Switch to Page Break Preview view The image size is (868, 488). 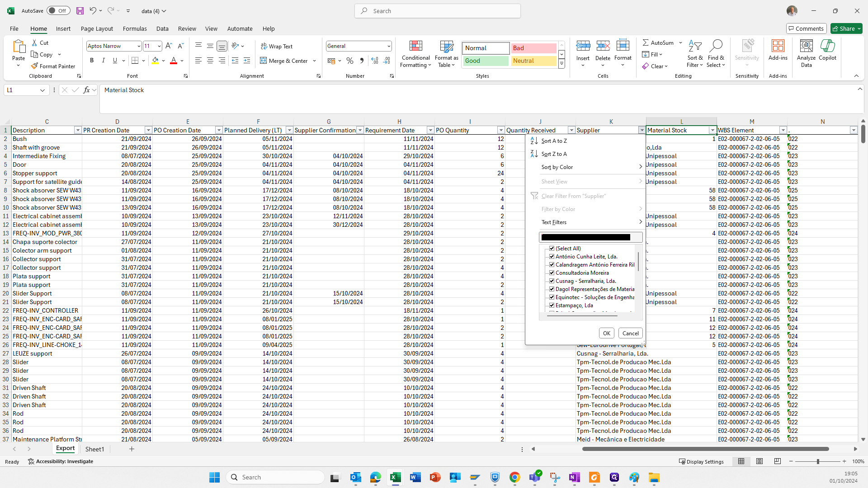777,461
